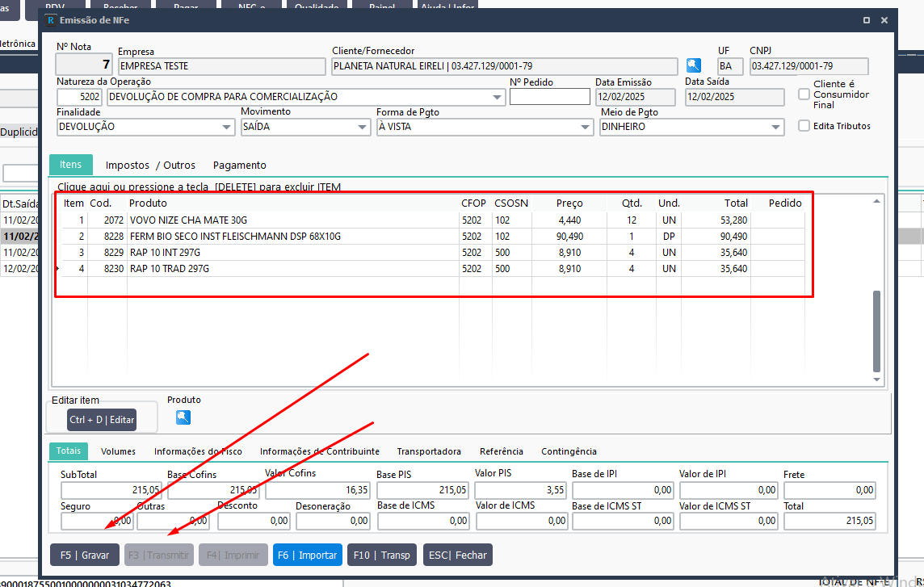The width and height of the screenshot is (924, 587).
Task: Open the Impostos / Outros tab
Action: 150,165
